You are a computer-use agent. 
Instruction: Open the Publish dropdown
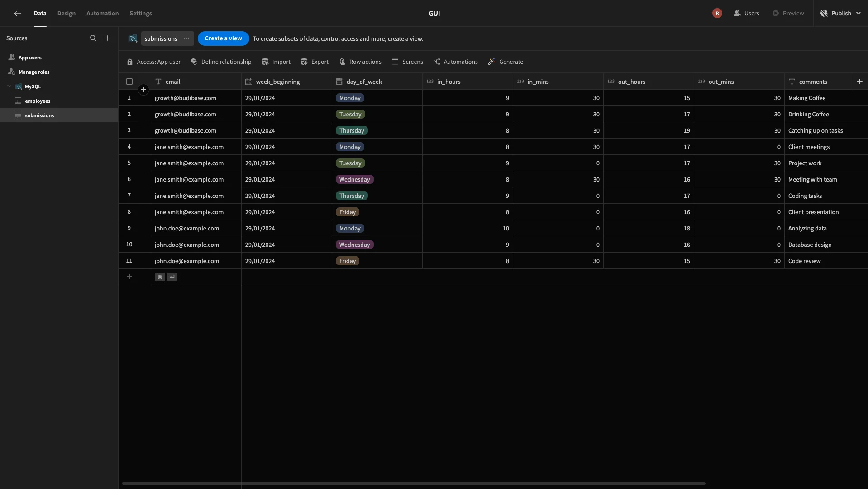840,13
